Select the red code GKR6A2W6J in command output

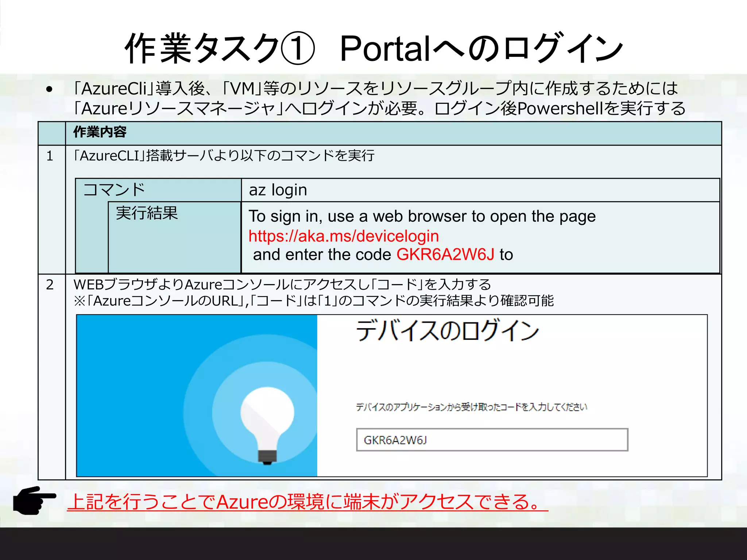tap(445, 254)
